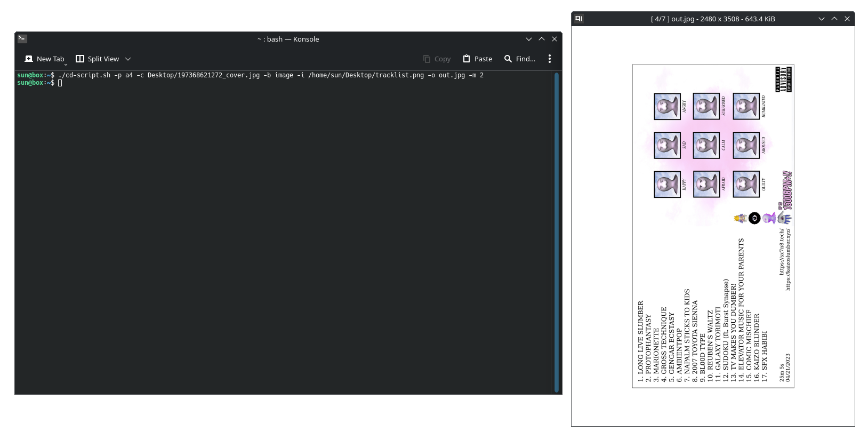Click the HUMILIATED face thumbnail in image
The width and height of the screenshot is (868, 439).
(x=746, y=106)
